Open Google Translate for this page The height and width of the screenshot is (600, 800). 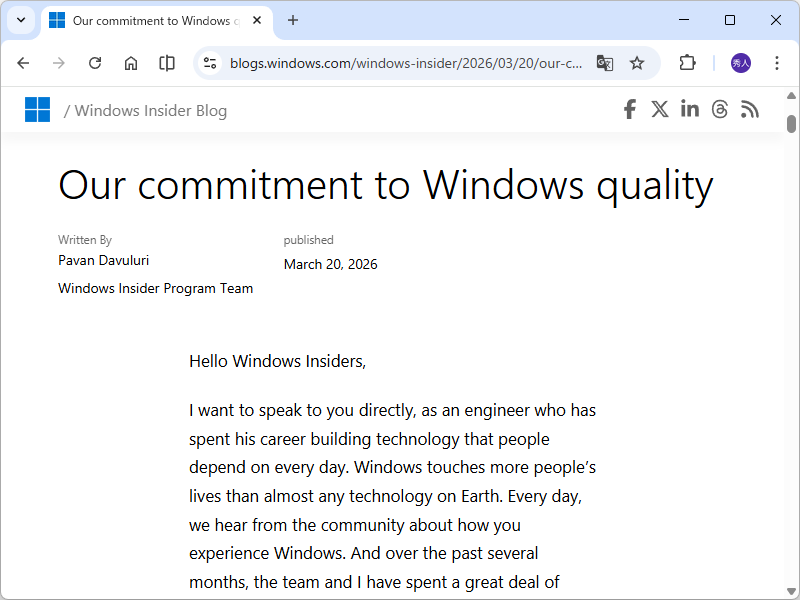click(605, 62)
